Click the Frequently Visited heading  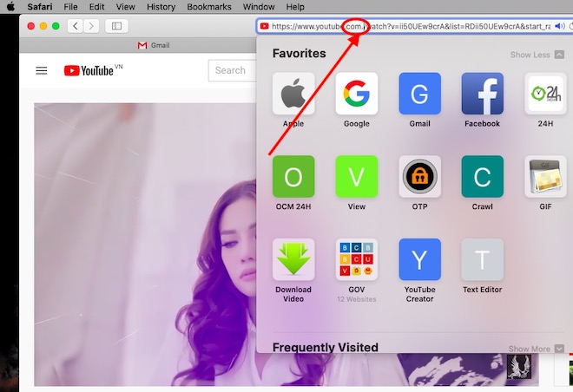pos(326,348)
